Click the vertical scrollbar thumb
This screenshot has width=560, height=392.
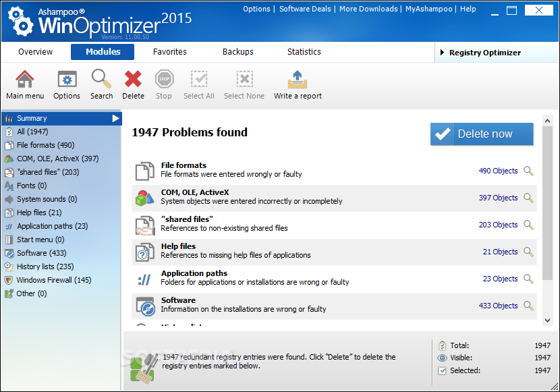point(547,203)
